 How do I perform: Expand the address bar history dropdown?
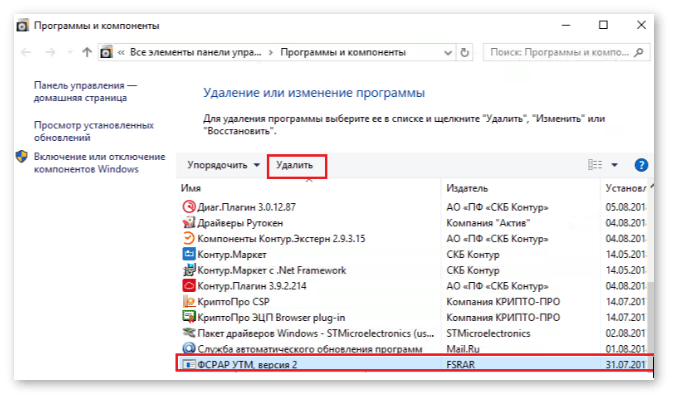tap(448, 53)
